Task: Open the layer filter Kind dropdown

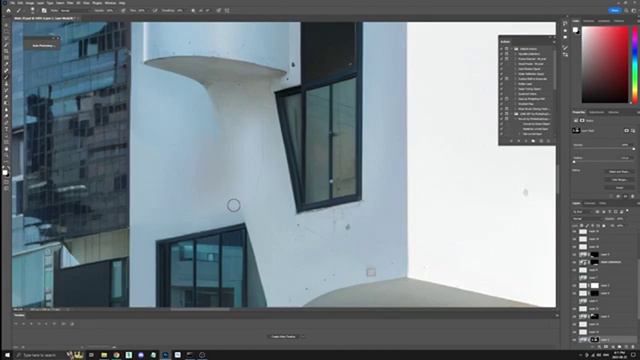Action: click(x=583, y=212)
